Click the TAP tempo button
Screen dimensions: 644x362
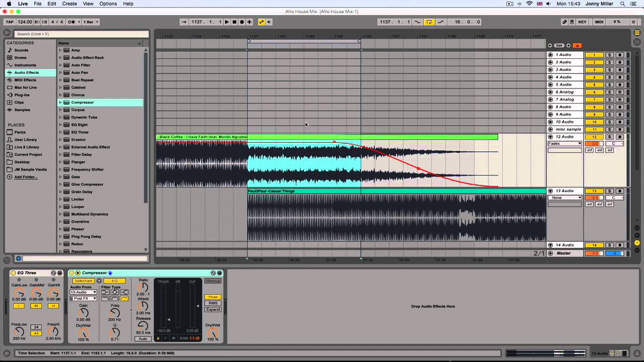click(10, 22)
